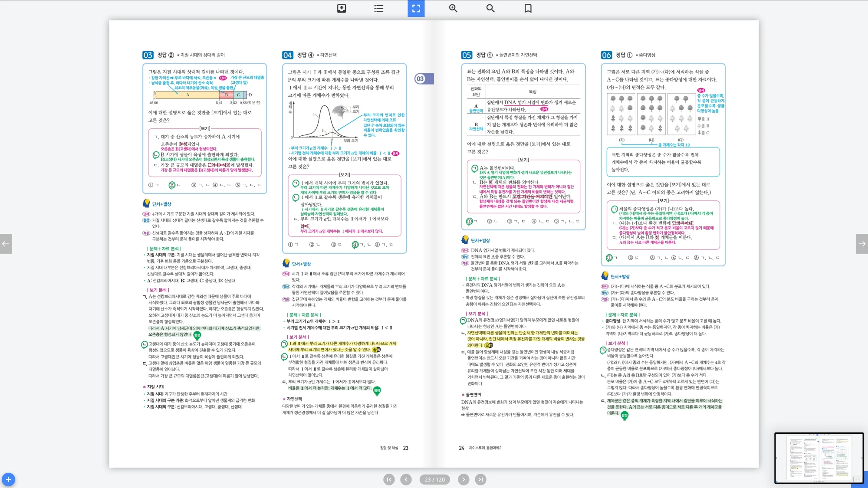Image resolution: width=868 pixels, height=488 pixels.
Task: Click question number 05 header badge
Action: [467, 55]
